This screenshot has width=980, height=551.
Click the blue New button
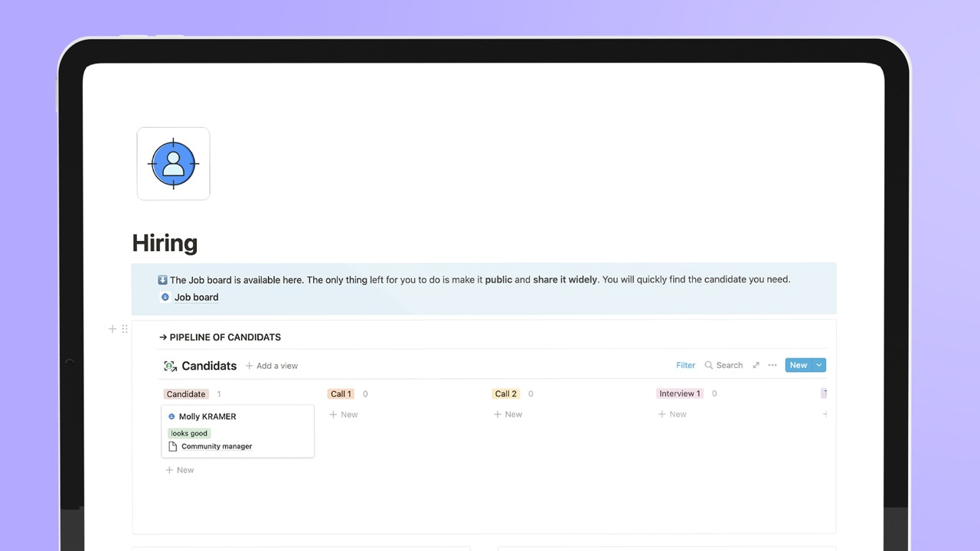[799, 365]
